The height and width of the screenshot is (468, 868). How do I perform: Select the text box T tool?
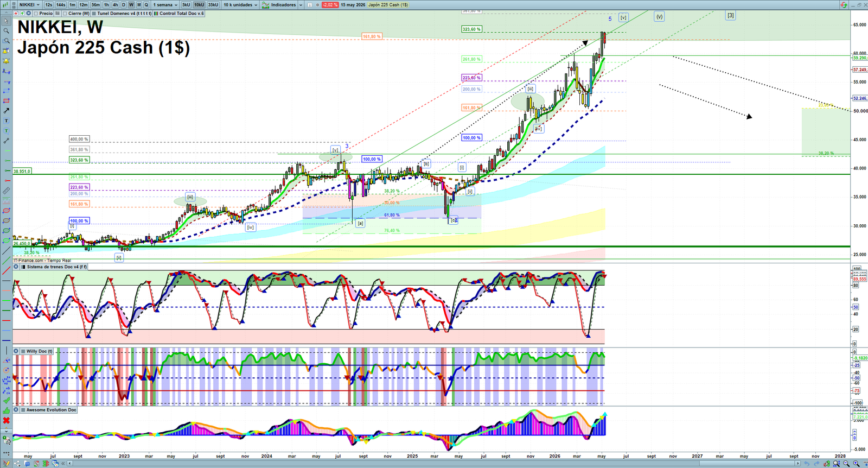(6, 121)
